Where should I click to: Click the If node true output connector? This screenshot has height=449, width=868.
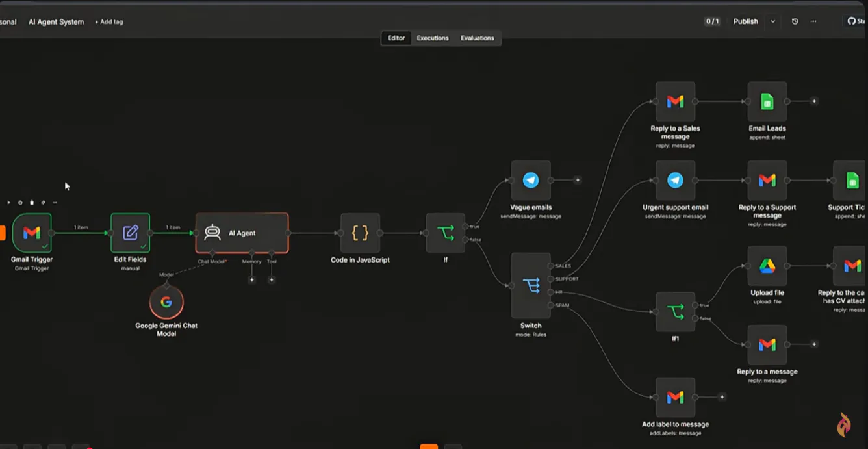465,226
